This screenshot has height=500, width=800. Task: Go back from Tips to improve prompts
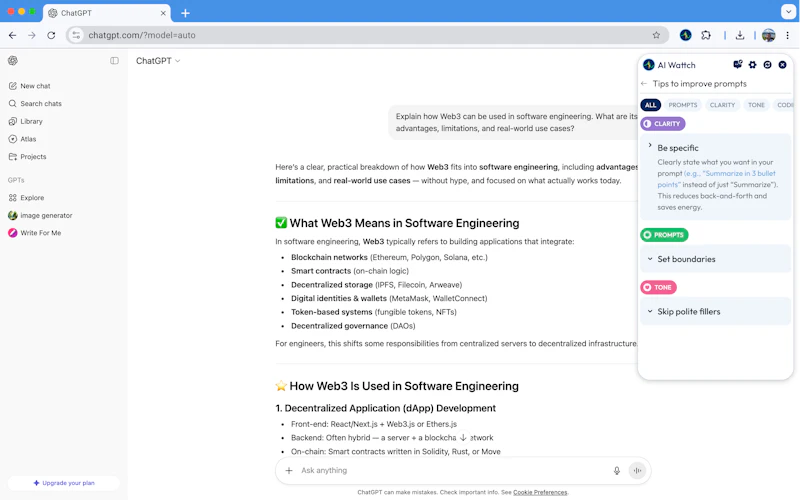pyautogui.click(x=644, y=84)
